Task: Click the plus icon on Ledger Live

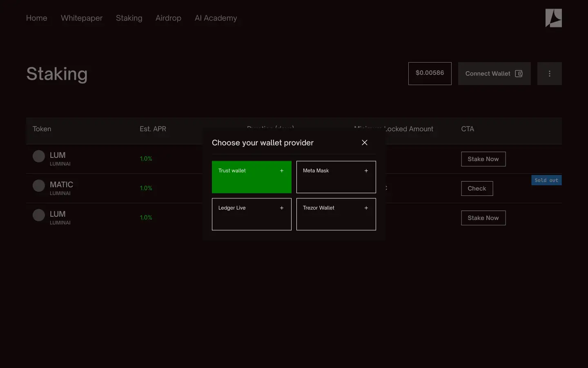Action: 282,208
